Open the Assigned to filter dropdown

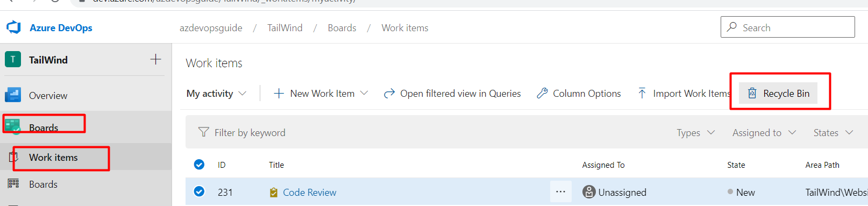(x=764, y=133)
